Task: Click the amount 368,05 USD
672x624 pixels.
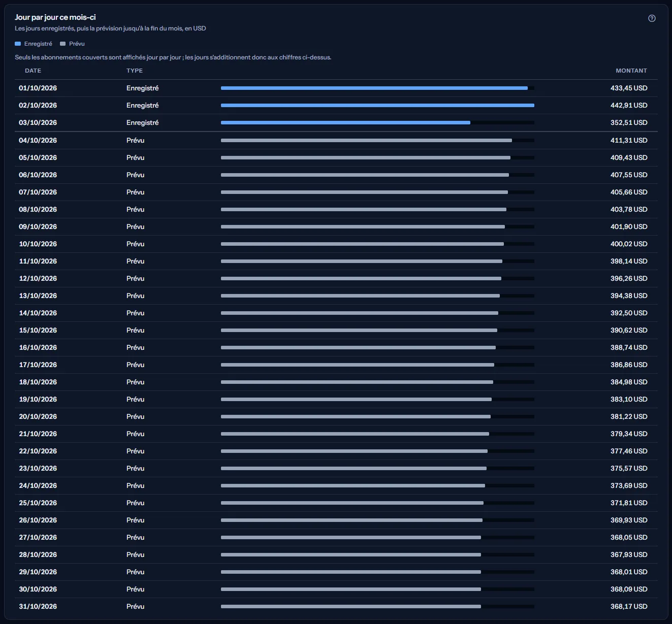Action: 629,537
